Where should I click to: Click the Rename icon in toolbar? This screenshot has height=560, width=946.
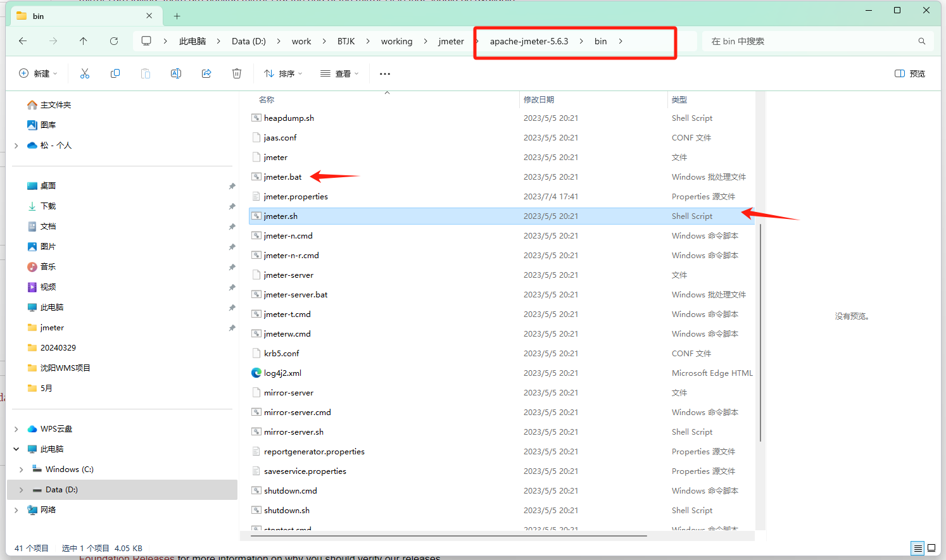tap(176, 73)
